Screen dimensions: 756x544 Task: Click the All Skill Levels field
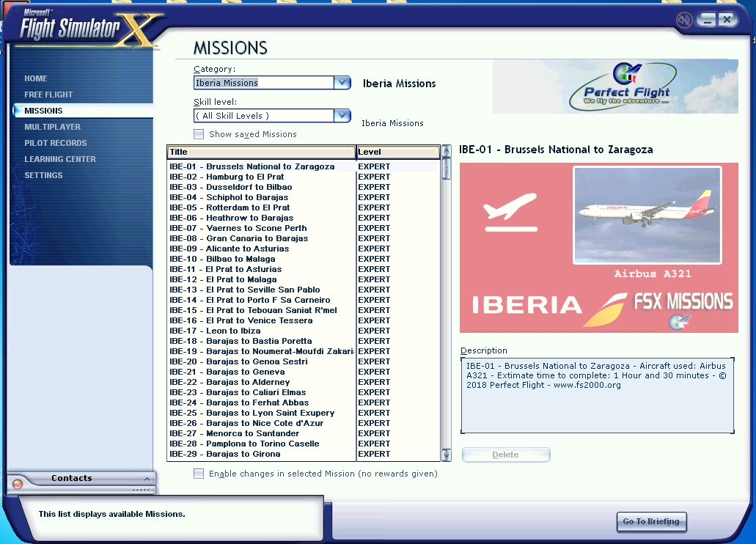click(264, 115)
